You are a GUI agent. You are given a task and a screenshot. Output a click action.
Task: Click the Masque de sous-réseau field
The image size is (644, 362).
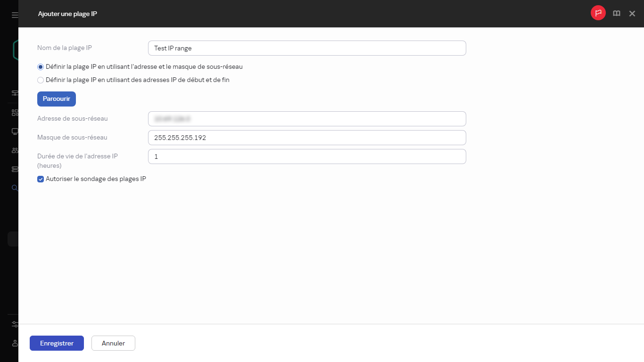coord(307,138)
